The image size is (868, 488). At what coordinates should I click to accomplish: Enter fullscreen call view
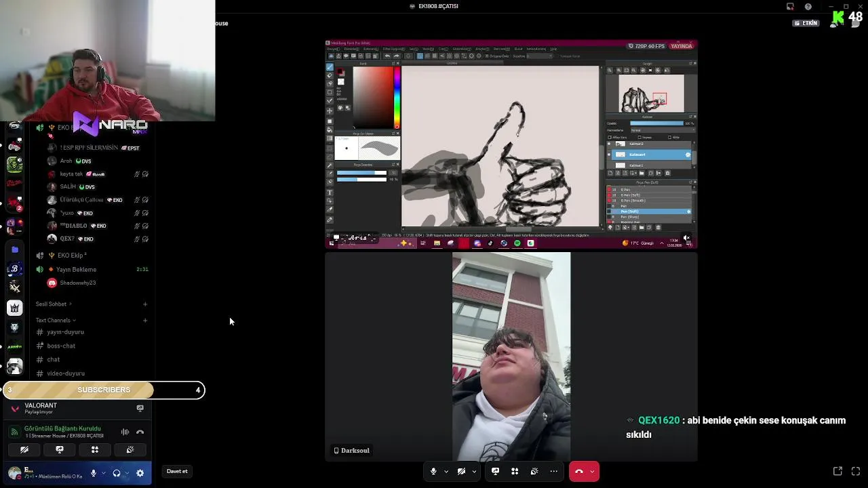[856, 471]
